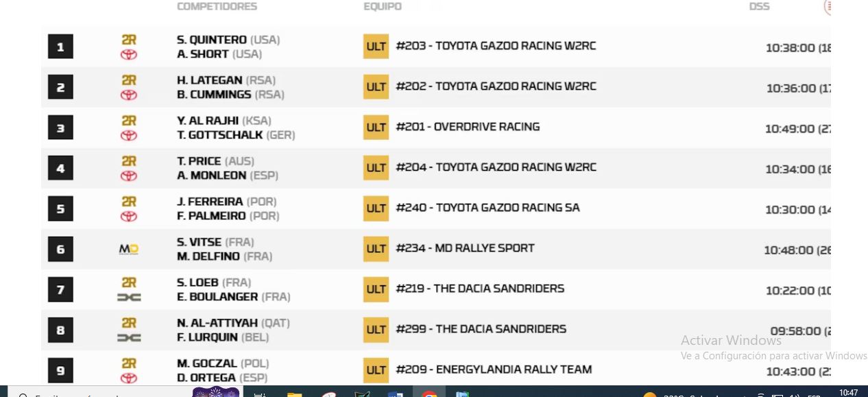
Task: Click the position 1 number badge
Action: (60, 47)
